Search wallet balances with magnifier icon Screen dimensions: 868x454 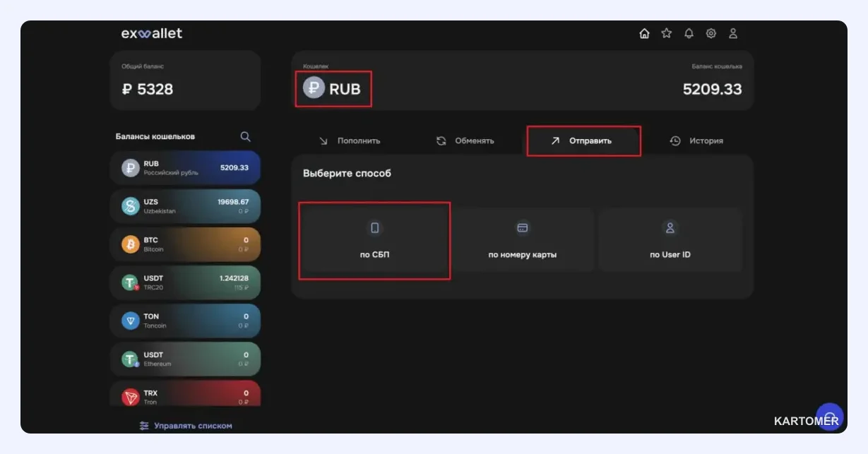click(245, 136)
